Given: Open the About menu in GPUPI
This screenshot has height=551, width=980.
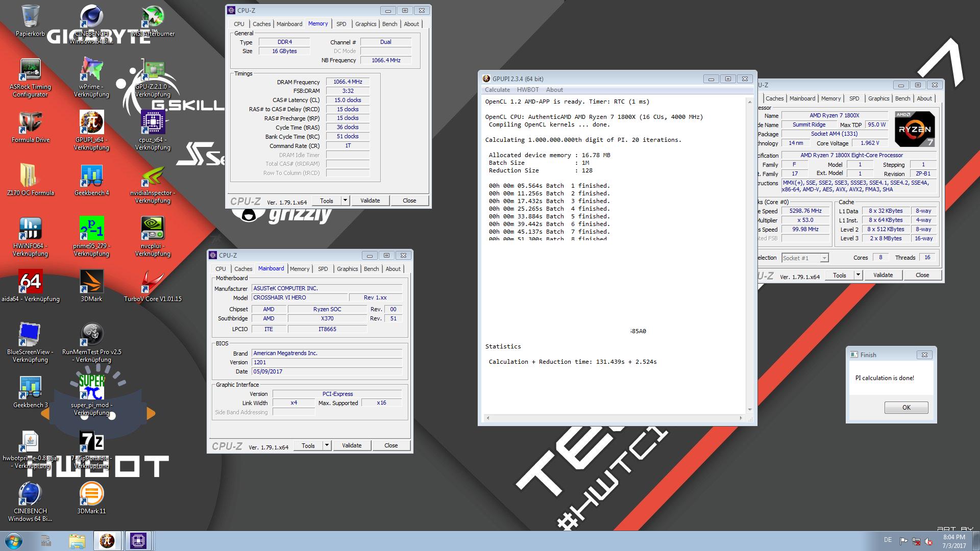Looking at the screenshot, I should tap(554, 90).
